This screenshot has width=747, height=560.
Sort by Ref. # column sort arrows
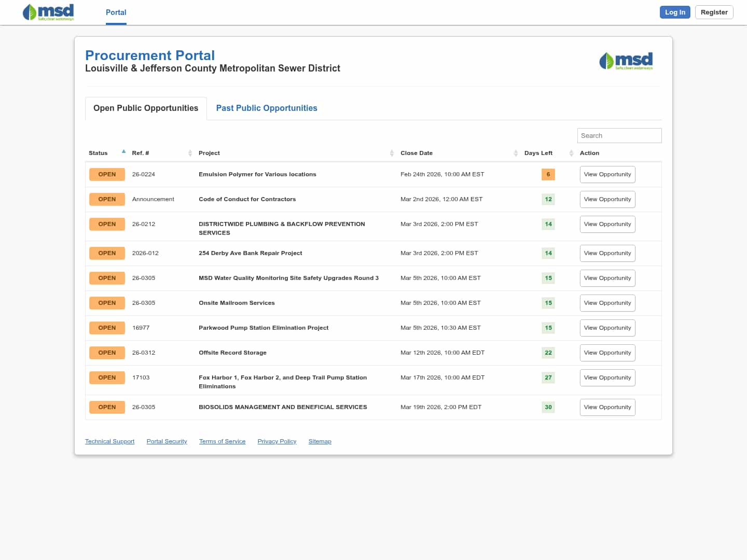click(190, 153)
